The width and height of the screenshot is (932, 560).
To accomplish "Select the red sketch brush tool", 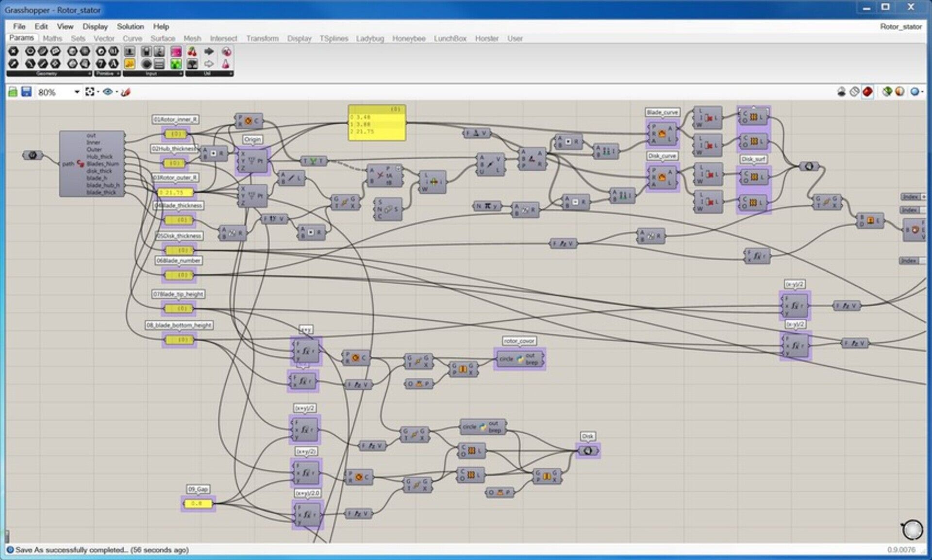I will coord(126,92).
